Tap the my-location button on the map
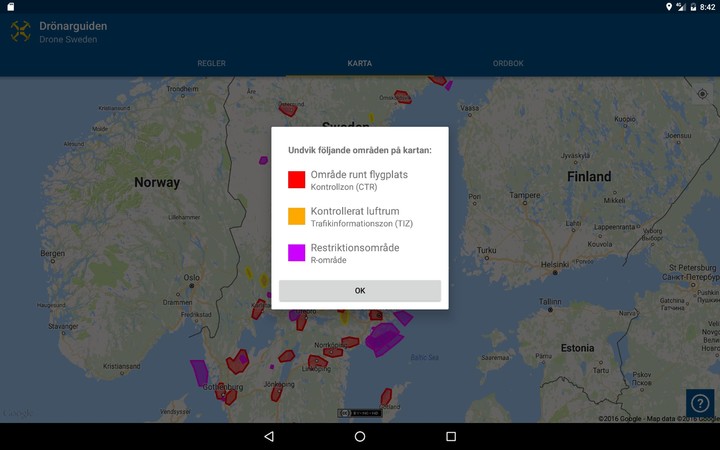 701,94
